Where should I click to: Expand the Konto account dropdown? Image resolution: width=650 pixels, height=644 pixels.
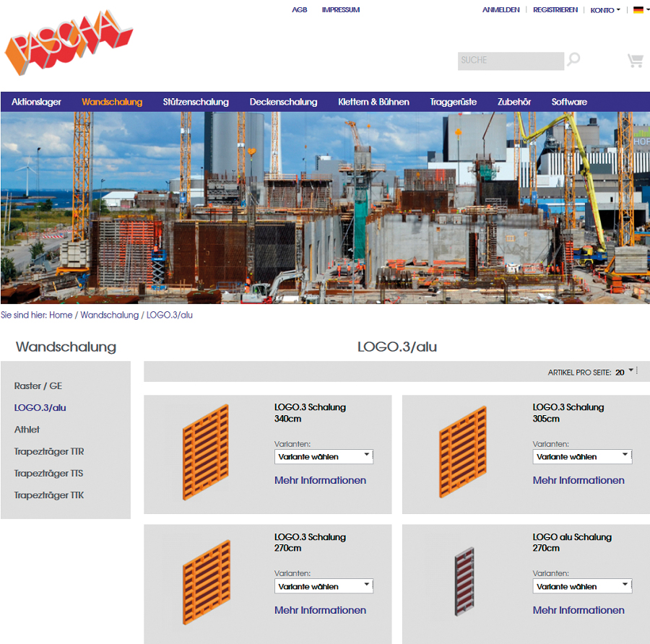coord(604,10)
